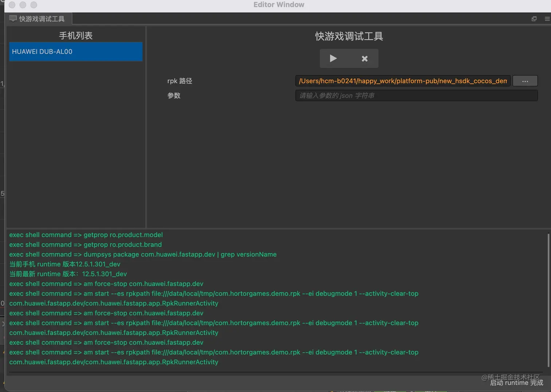Click the 手机列表 heading
The height and width of the screenshot is (392, 551).
pyautogui.click(x=76, y=35)
